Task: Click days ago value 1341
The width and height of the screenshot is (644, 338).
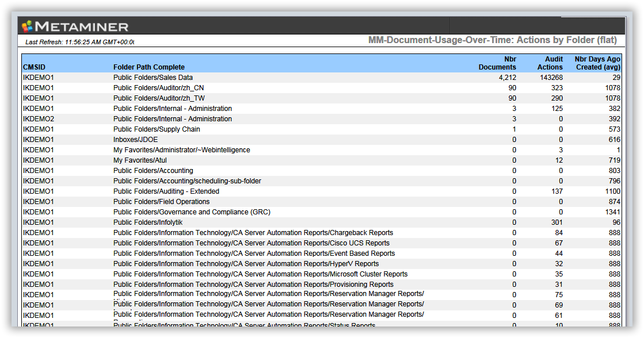Action: click(613, 212)
